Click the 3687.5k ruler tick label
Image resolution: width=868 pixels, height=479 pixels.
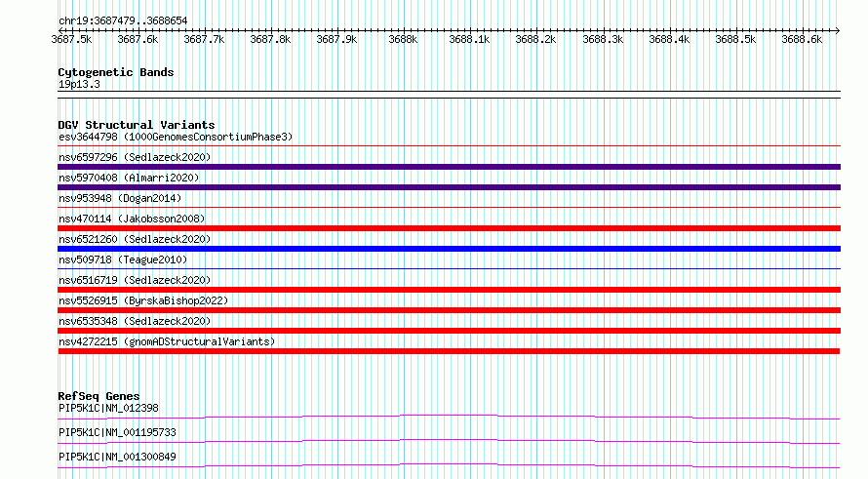pos(71,39)
